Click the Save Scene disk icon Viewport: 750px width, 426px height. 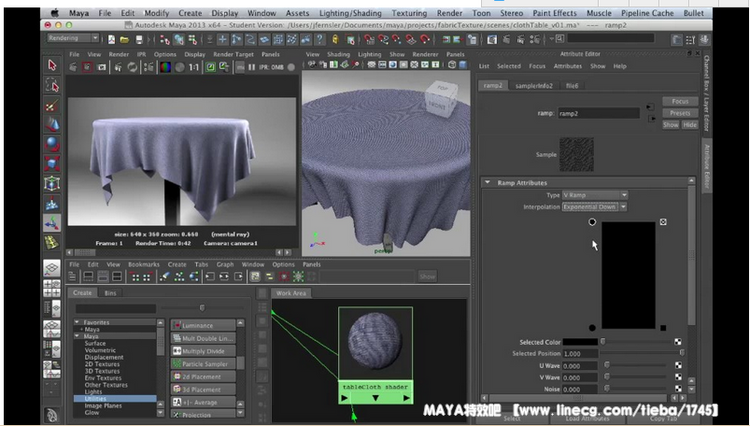click(x=139, y=39)
